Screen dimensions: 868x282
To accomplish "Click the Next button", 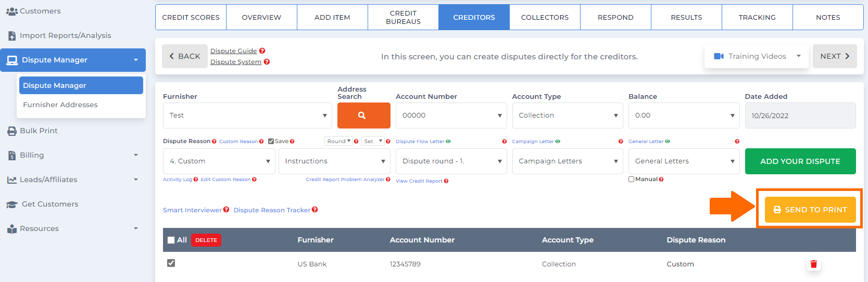I will [x=835, y=56].
